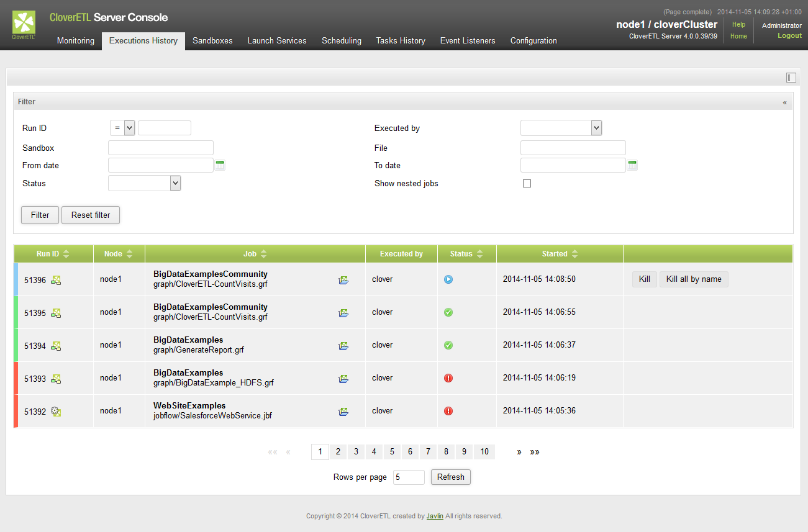Open the Status filter dropdown
Viewport: 808px width, 532px height.
(145, 183)
